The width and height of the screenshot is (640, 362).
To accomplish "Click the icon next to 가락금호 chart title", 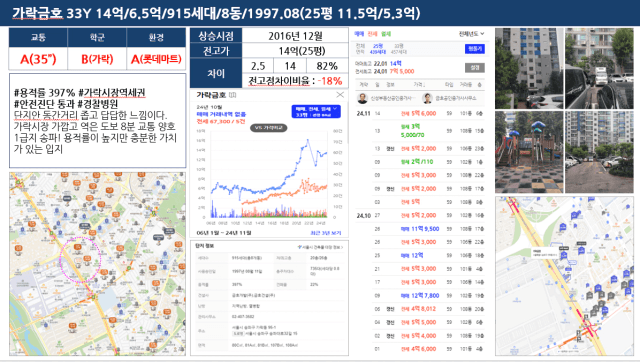I will tap(232, 95).
